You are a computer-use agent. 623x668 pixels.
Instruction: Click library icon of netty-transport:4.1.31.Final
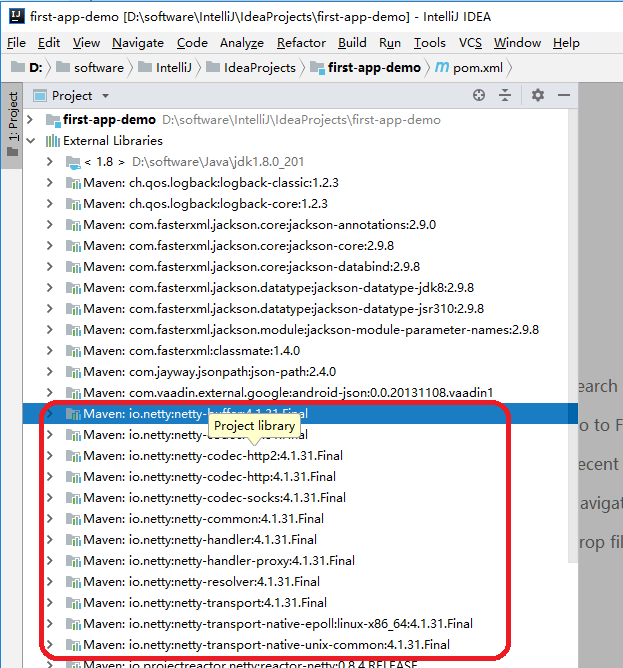tap(73, 603)
